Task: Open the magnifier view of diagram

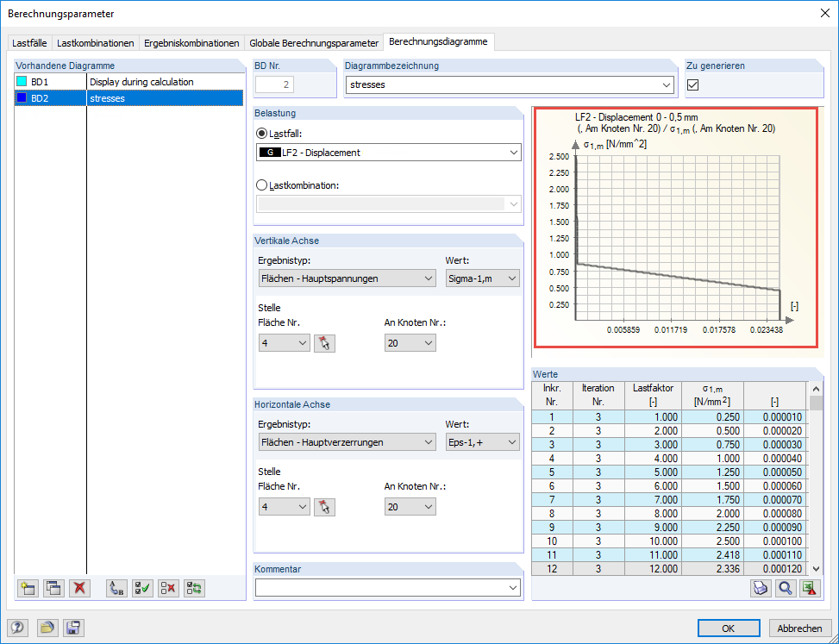Action: [x=785, y=588]
